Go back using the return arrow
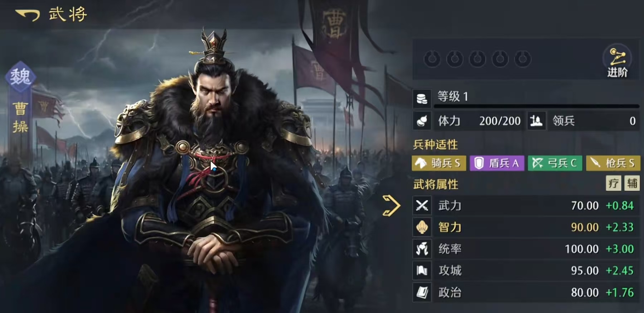This screenshot has height=313, width=644. coord(28,15)
